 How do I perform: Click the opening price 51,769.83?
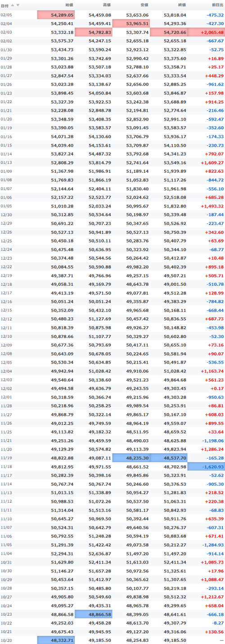[62, 180]
